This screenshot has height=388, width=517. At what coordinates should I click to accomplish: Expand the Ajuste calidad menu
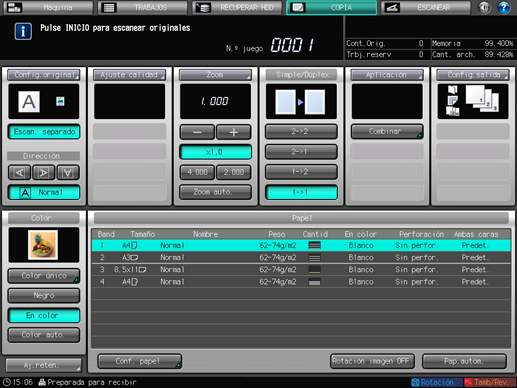click(x=129, y=75)
